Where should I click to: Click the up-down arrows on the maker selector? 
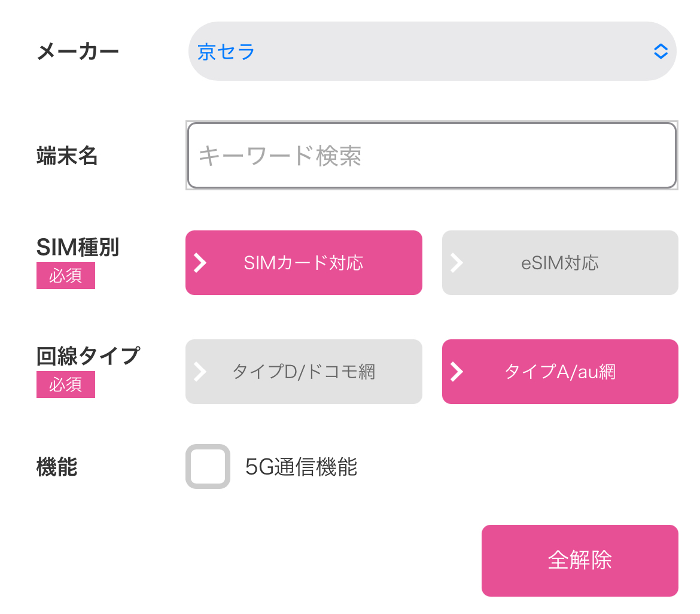(660, 51)
